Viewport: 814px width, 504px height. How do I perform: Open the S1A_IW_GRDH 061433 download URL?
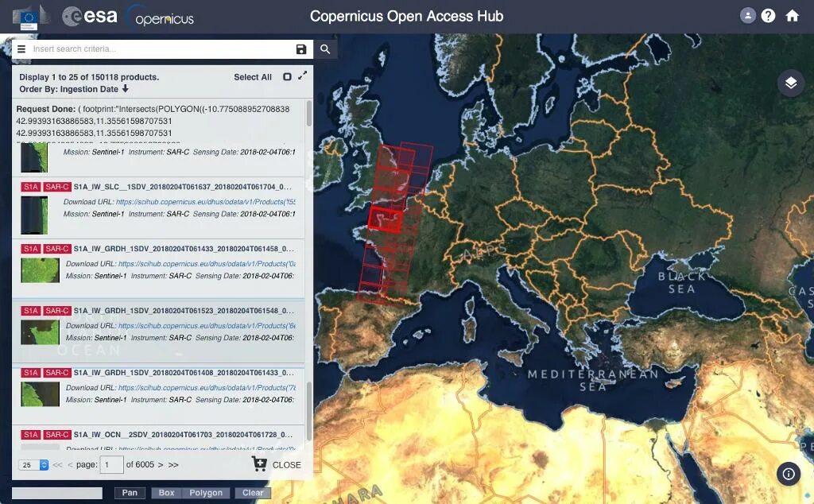[207, 264]
